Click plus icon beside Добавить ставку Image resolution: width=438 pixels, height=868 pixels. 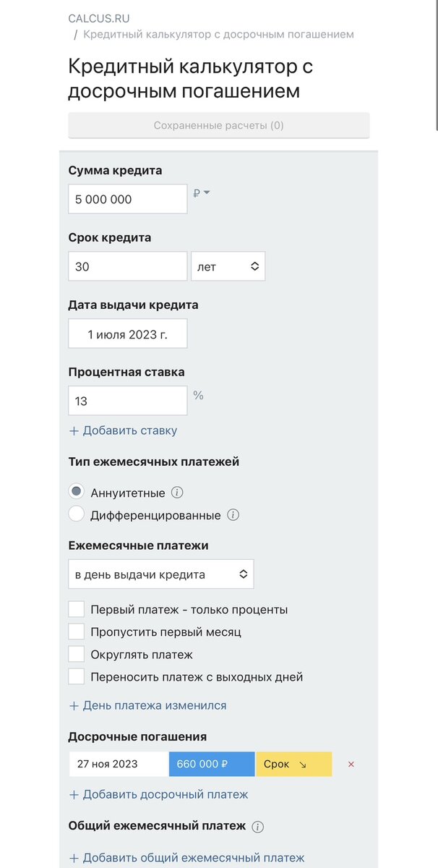tap(74, 430)
